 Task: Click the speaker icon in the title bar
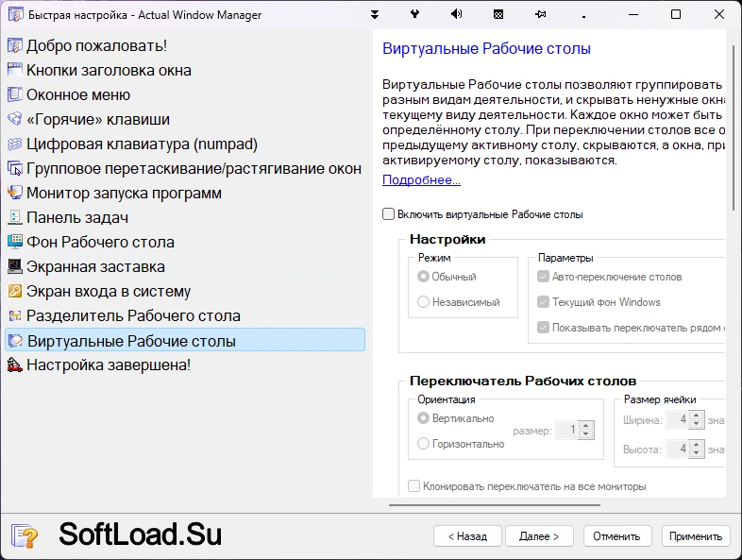(x=456, y=14)
